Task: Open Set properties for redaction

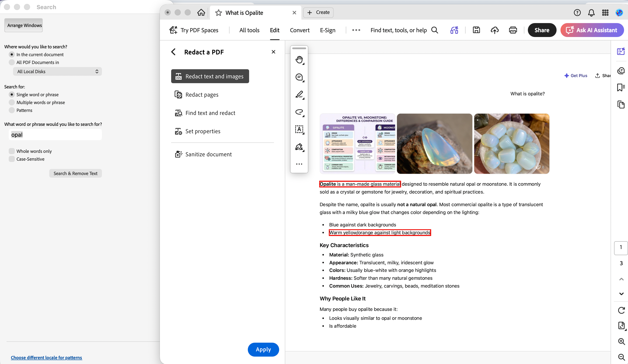Action: [197, 131]
